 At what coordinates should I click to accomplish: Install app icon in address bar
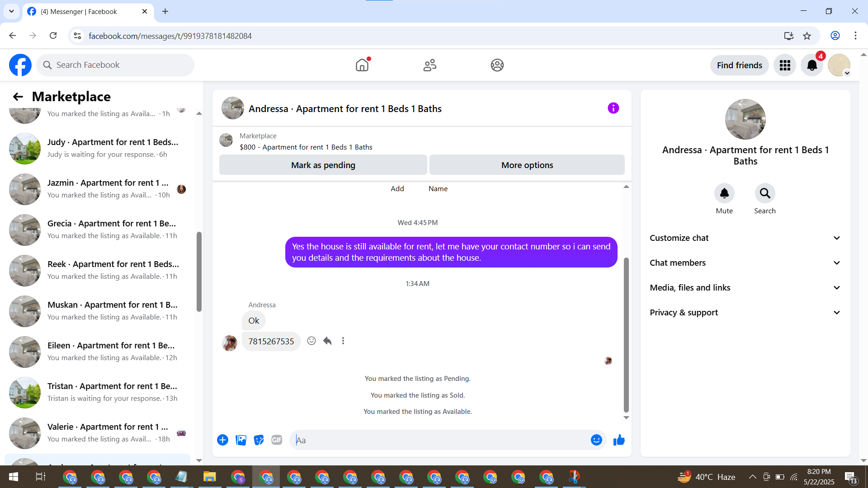pos(789,36)
